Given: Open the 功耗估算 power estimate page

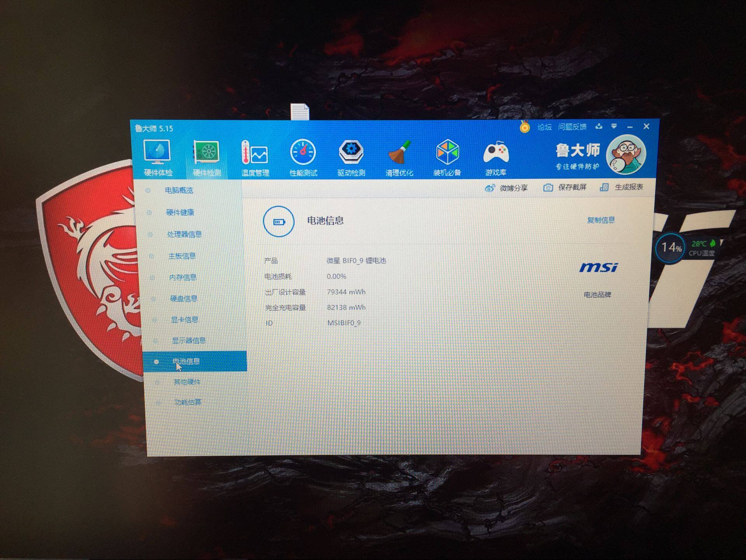Looking at the screenshot, I should (188, 402).
